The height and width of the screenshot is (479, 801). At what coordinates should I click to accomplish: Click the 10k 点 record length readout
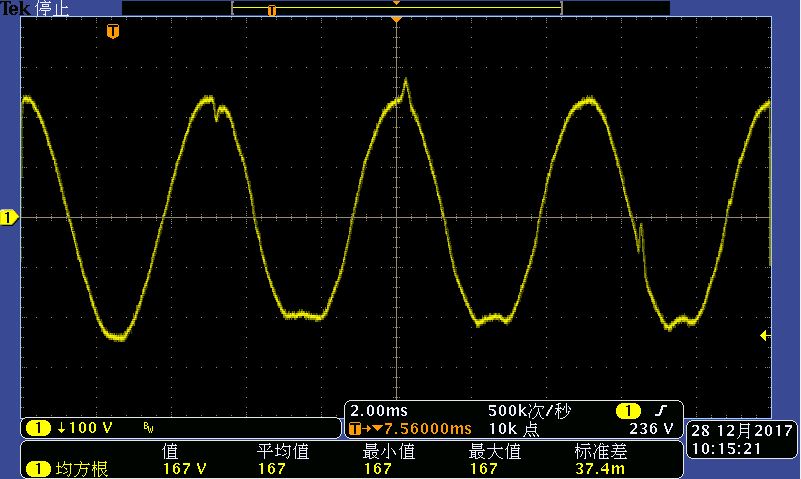coord(516,428)
